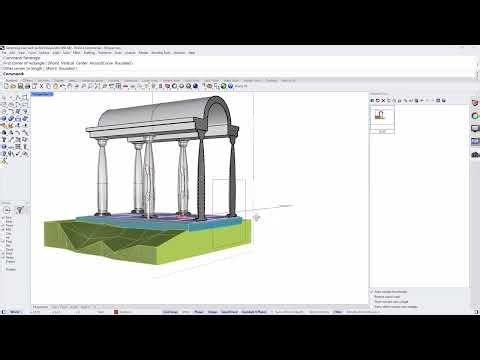This screenshot has width=480, height=360.
Task: Click the green Grasshopper icon
Action: pyautogui.click(x=223, y=86)
